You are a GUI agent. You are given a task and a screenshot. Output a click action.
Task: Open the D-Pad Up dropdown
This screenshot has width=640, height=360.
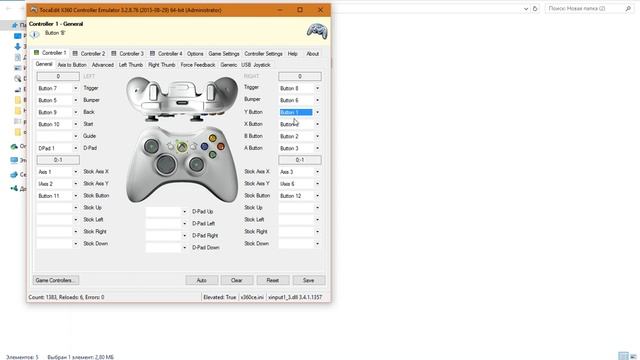(x=167, y=211)
